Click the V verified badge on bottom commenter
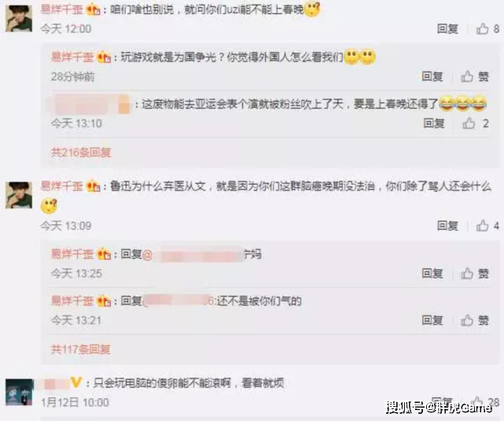 tap(75, 382)
